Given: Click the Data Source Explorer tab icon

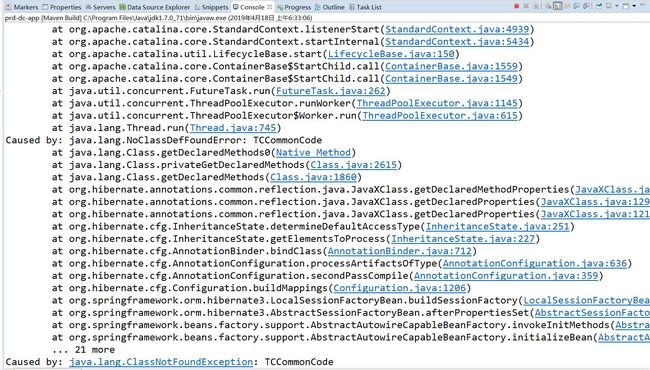Looking at the screenshot, I should point(122,7).
